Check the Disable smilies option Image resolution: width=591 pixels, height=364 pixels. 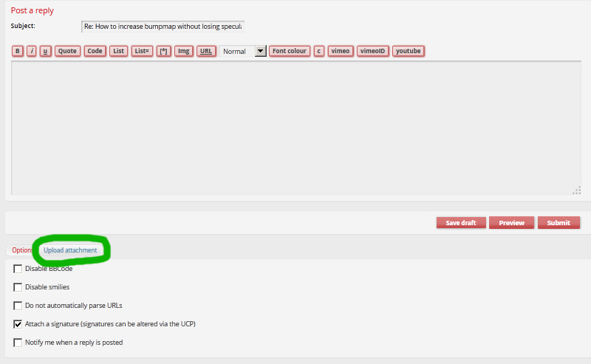click(x=18, y=287)
